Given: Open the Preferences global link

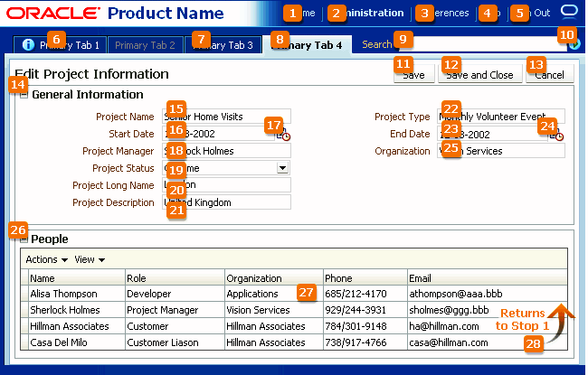Looking at the screenshot, I should (x=443, y=14).
